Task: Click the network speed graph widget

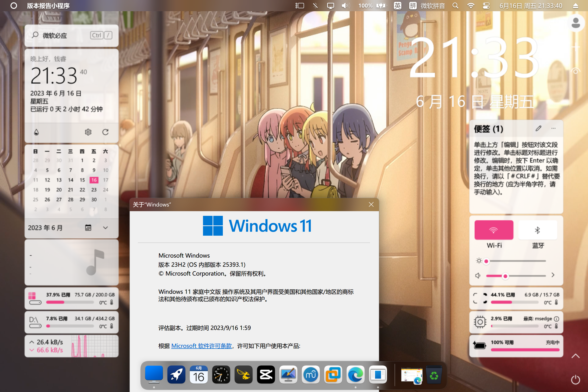Action: (71, 346)
